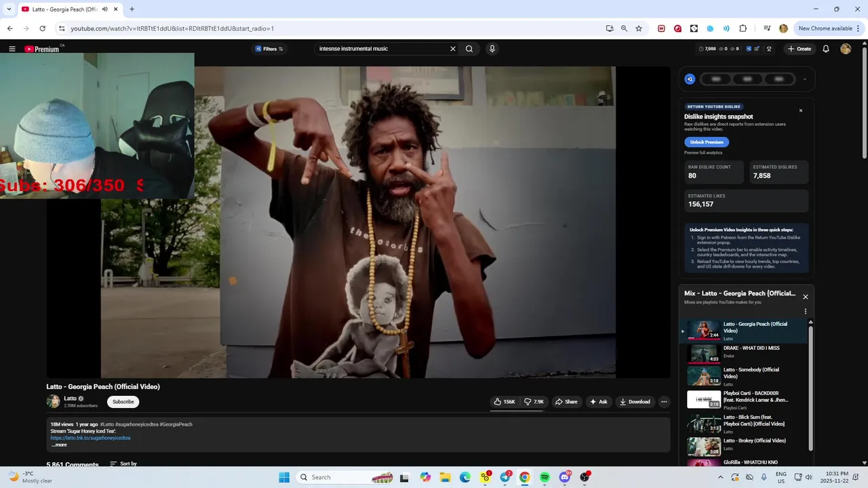Open Chrome profile avatar
Screen dimensions: 868x488
[783, 28]
